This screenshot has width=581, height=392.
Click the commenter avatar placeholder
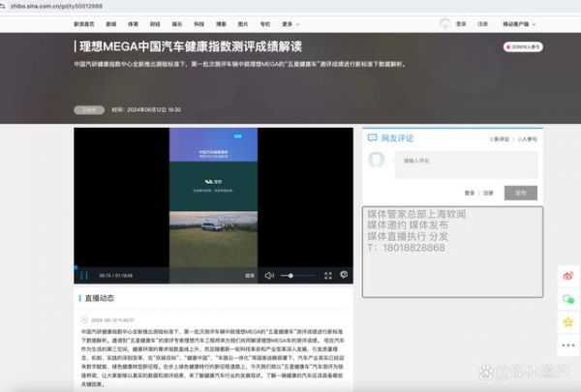click(377, 160)
